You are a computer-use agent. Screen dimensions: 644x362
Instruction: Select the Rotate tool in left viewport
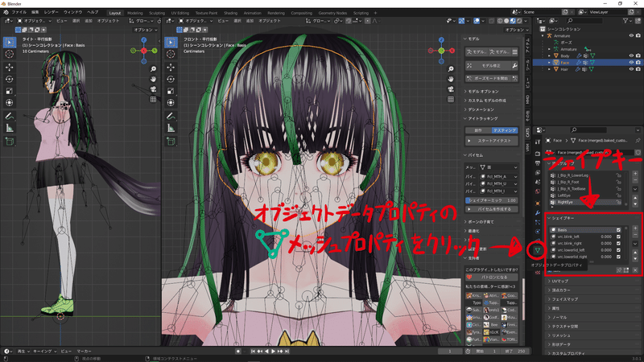point(10,79)
